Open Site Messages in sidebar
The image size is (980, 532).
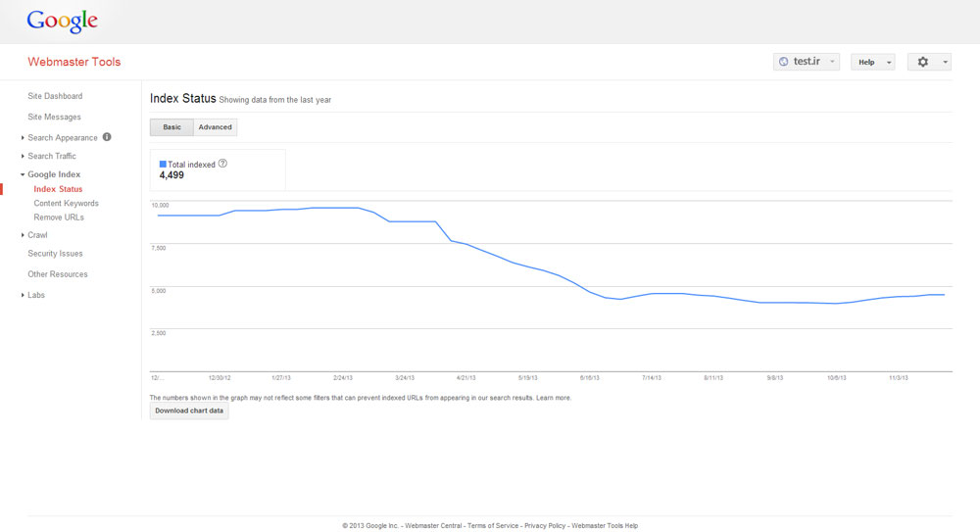(54, 117)
